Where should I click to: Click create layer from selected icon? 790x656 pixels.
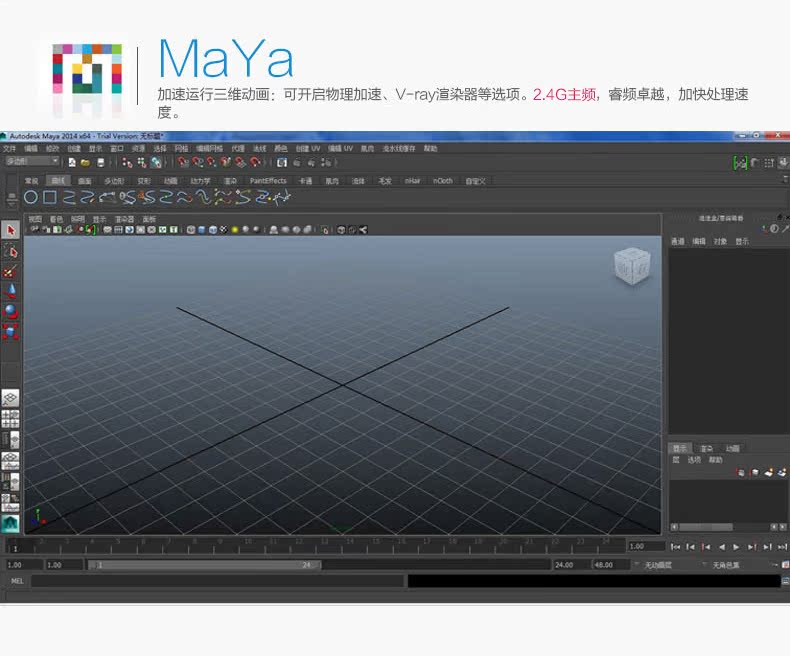781,473
